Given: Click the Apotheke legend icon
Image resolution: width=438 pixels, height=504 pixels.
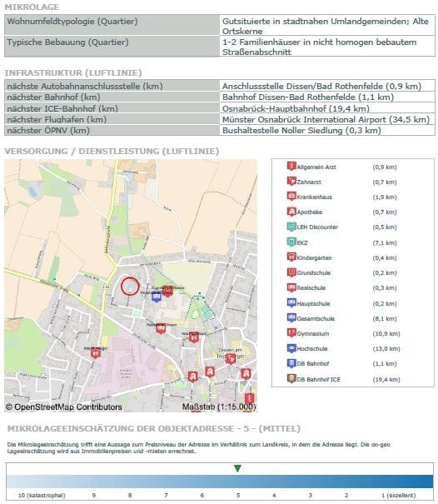Looking at the screenshot, I should (x=291, y=212).
